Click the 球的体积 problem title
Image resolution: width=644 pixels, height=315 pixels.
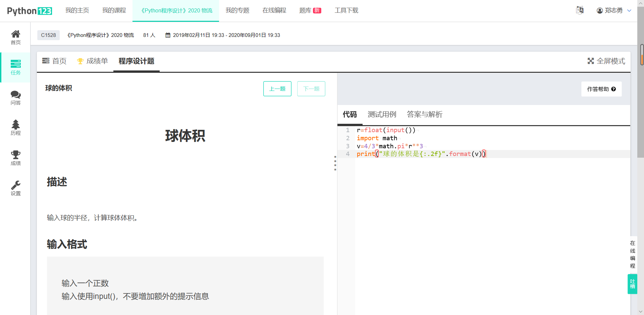pos(59,88)
